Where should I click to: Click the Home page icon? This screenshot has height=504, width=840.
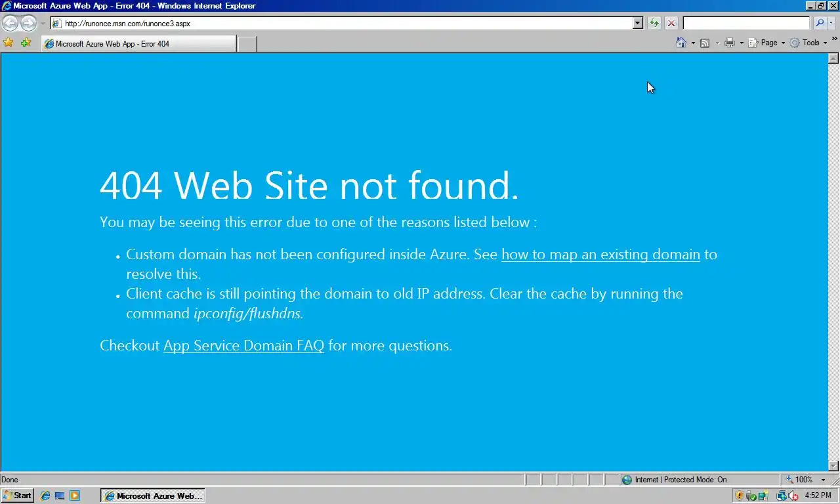(681, 43)
